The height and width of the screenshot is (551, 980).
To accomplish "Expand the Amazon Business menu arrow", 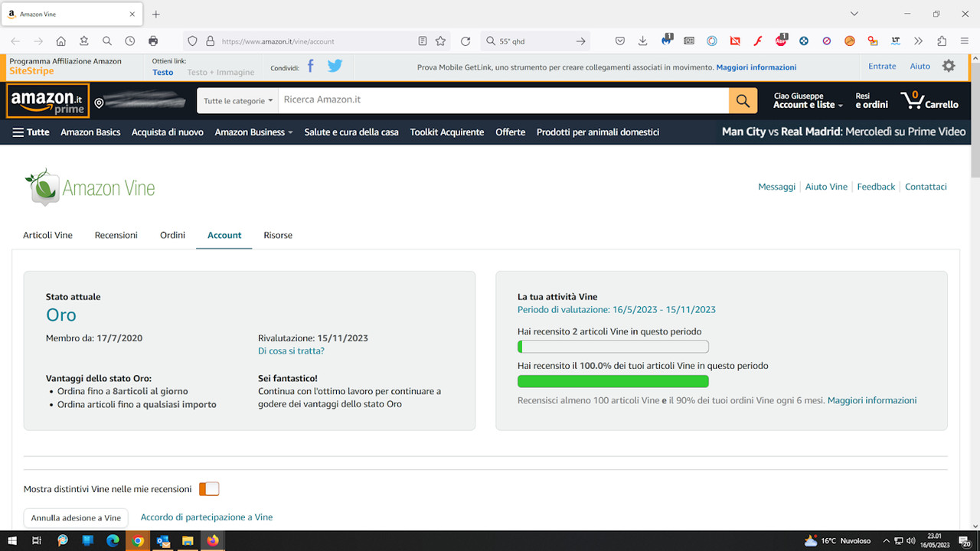I will [x=290, y=132].
